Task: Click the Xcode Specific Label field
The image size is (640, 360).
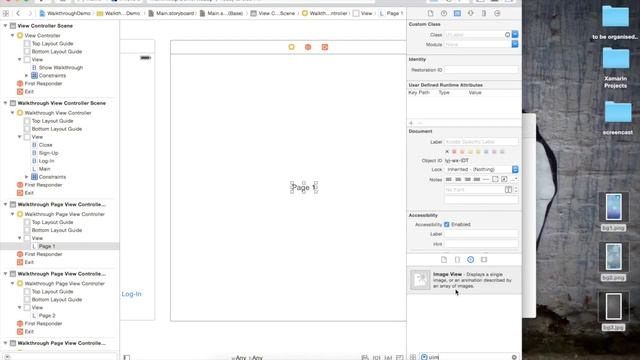Action: 481,142
